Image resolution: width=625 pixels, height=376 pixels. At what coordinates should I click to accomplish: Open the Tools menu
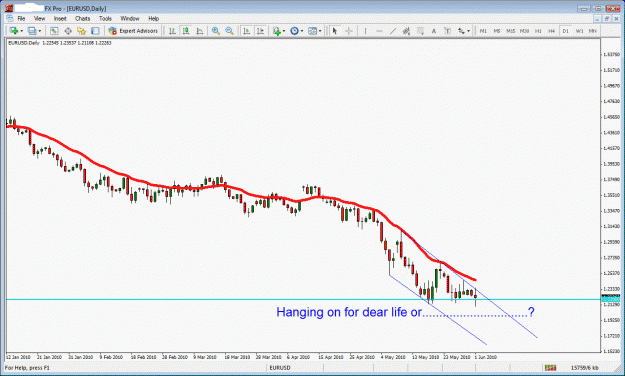105,19
